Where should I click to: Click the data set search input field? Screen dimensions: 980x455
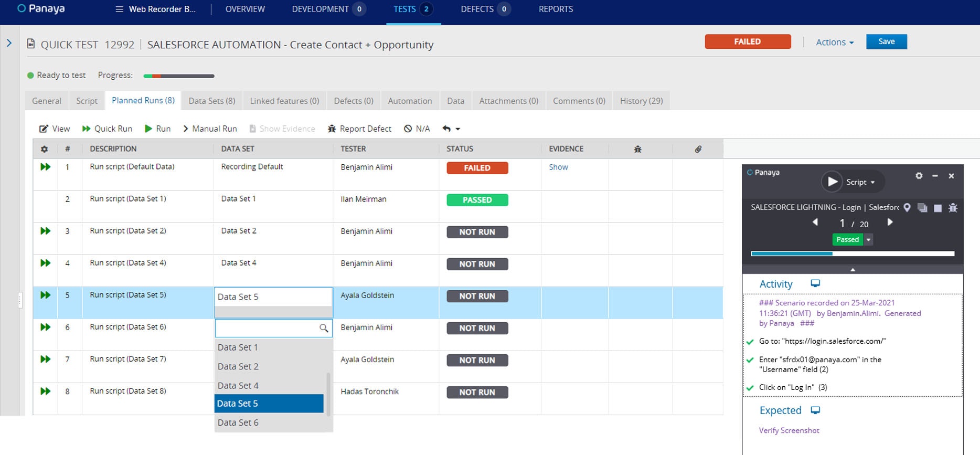coord(273,328)
